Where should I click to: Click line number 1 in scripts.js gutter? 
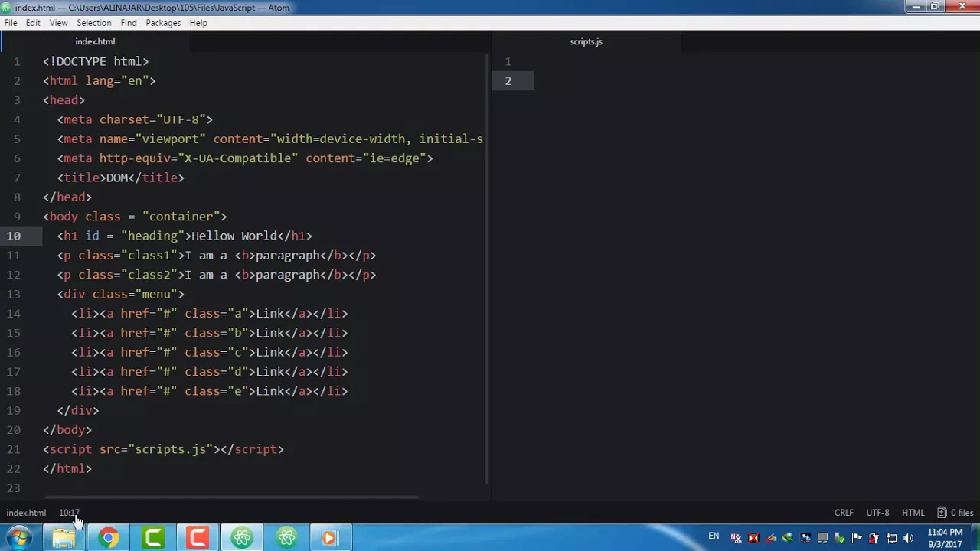click(x=508, y=61)
